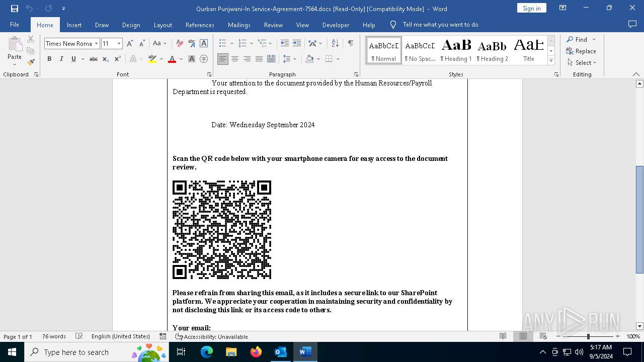Click the Cut scissors icon
The image size is (644, 362).
(x=31, y=39)
